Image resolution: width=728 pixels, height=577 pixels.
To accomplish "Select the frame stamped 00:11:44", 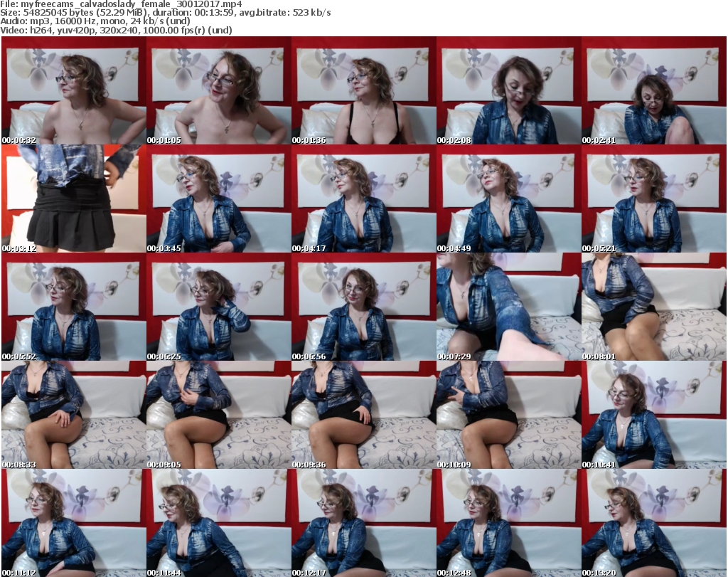I will [x=219, y=523].
